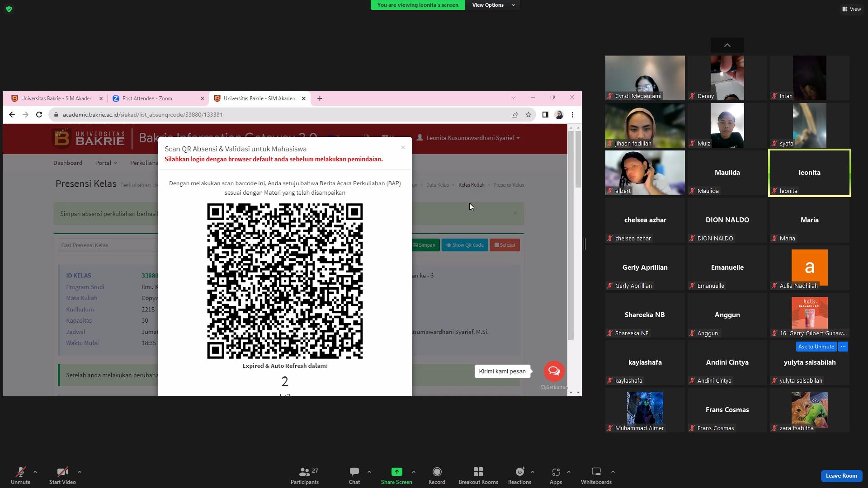Screen dimensions: 868x488
Task: Bookmark this page star icon
Action: pos(528,115)
